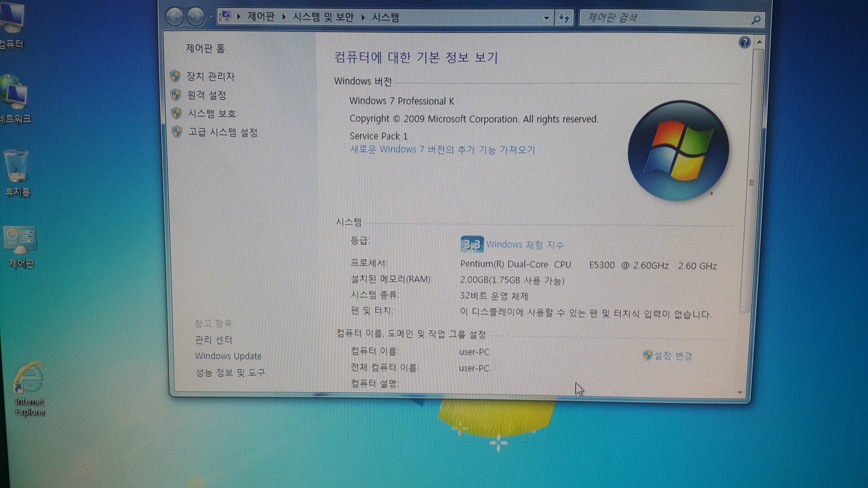Open 시스템 보호 link
868x488 pixels.
click(x=212, y=114)
